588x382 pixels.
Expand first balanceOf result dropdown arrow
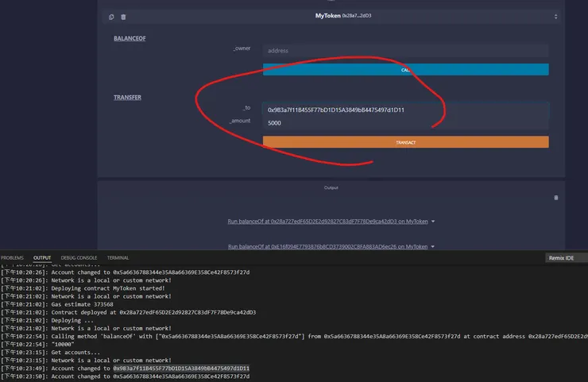click(433, 222)
